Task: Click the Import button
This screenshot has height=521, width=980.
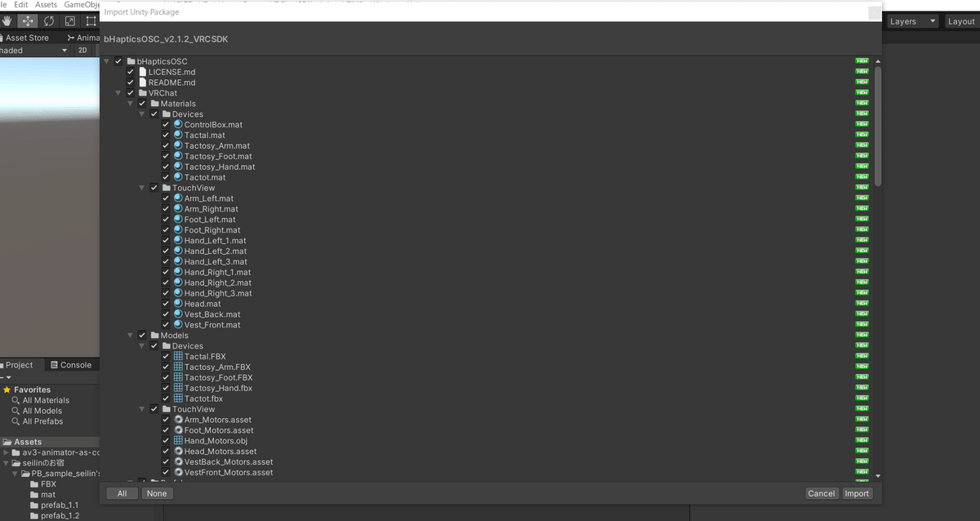Action: pos(857,493)
